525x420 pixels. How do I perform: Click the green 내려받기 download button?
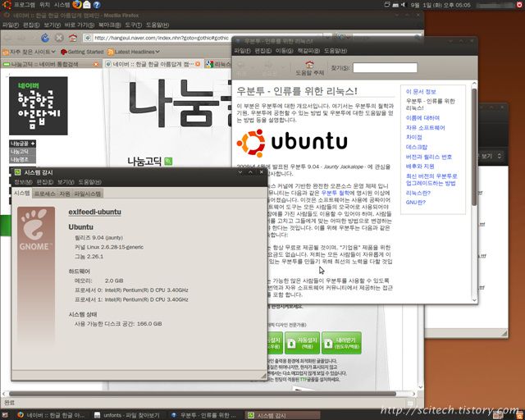[341, 343]
